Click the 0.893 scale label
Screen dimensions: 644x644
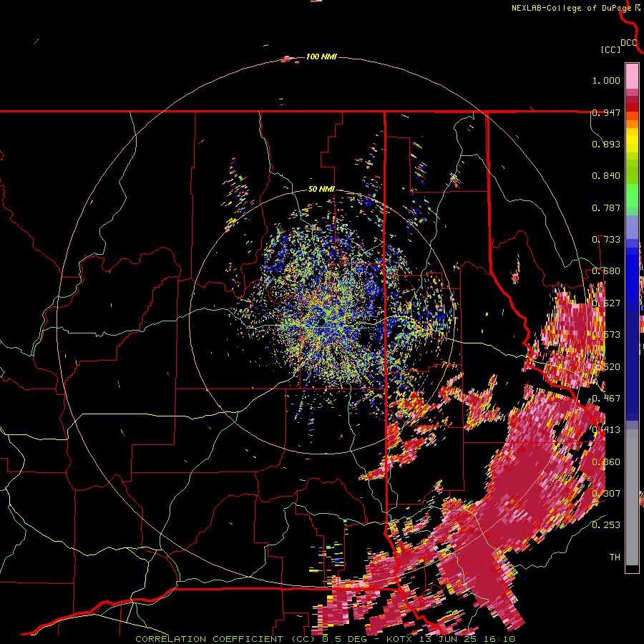point(606,144)
